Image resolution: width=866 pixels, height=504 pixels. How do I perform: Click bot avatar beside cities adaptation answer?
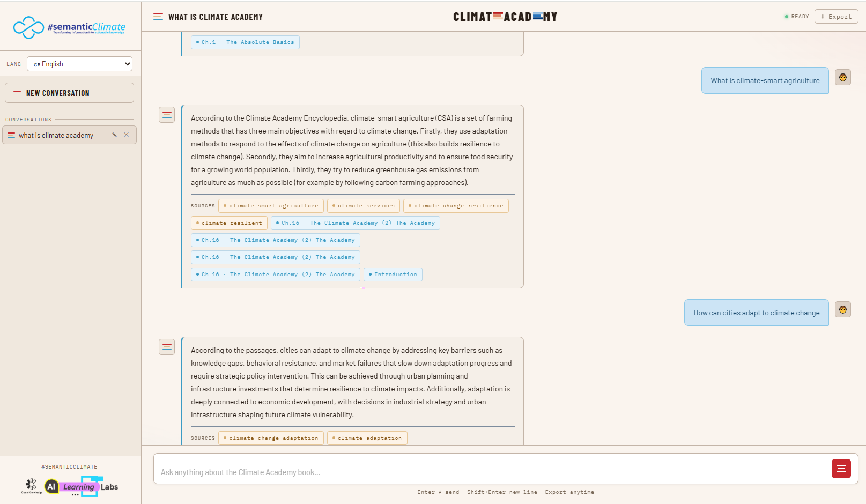pyautogui.click(x=167, y=347)
